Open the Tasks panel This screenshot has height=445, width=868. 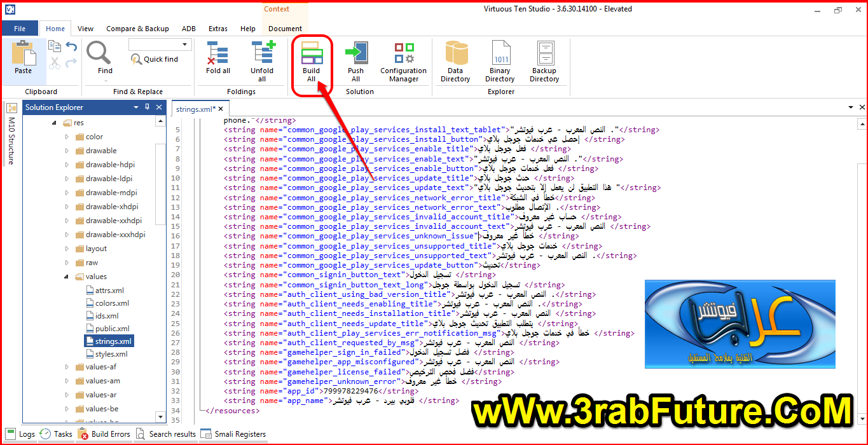(x=56, y=434)
